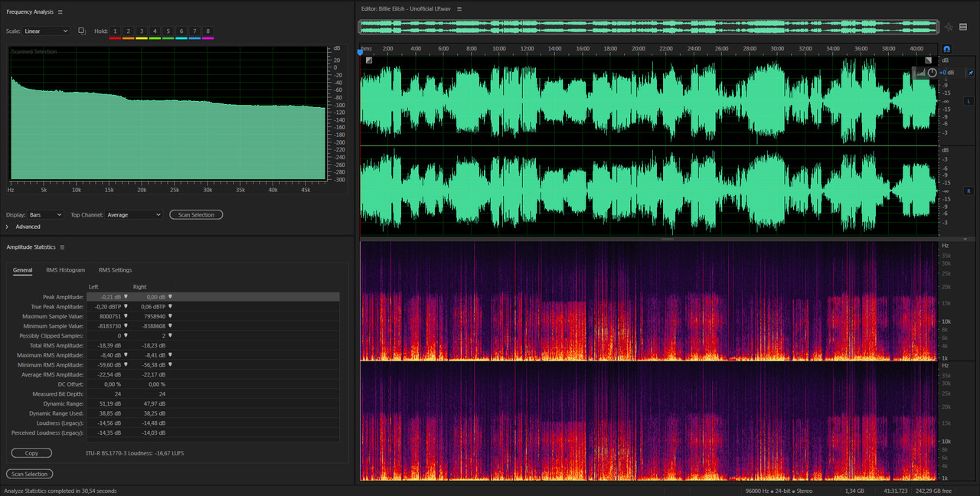This screenshot has width=980, height=496.
Task: Click the Peak Amplitude row label
Action: coord(63,296)
